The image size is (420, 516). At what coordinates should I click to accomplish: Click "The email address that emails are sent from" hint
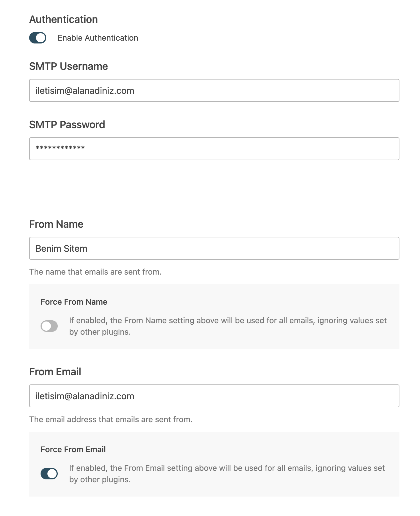pos(111,419)
